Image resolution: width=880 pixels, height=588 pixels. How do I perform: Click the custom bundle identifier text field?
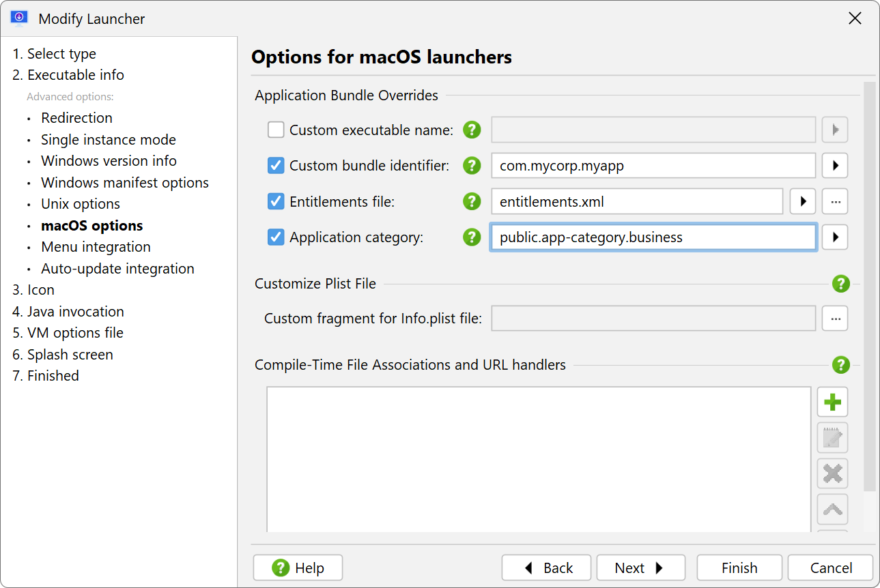click(653, 165)
